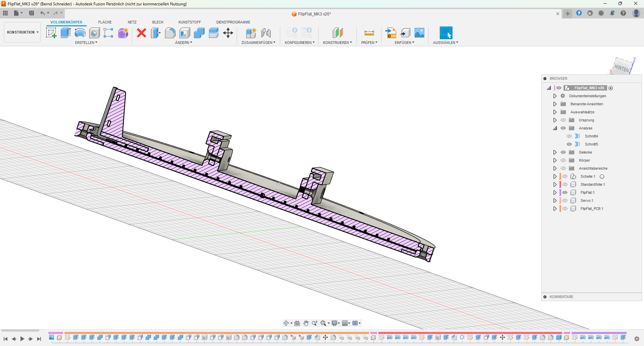This screenshot has height=346, width=644.
Task: Collapse the Analyse folder
Action: click(555, 128)
